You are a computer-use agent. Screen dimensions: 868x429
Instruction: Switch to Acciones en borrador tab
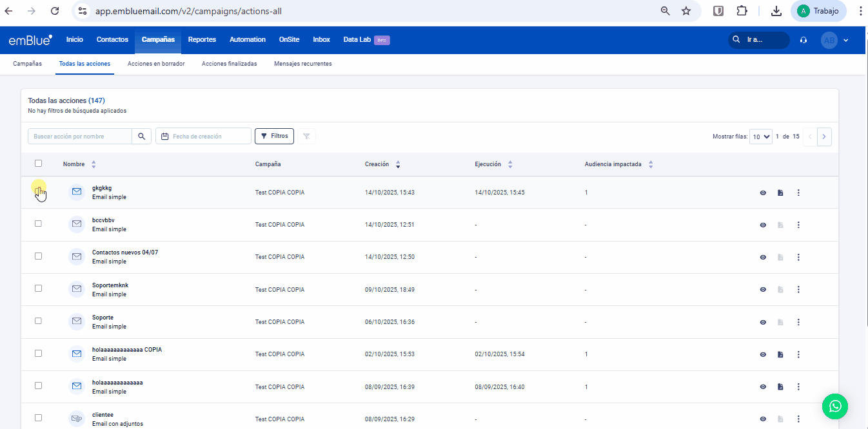click(x=156, y=64)
